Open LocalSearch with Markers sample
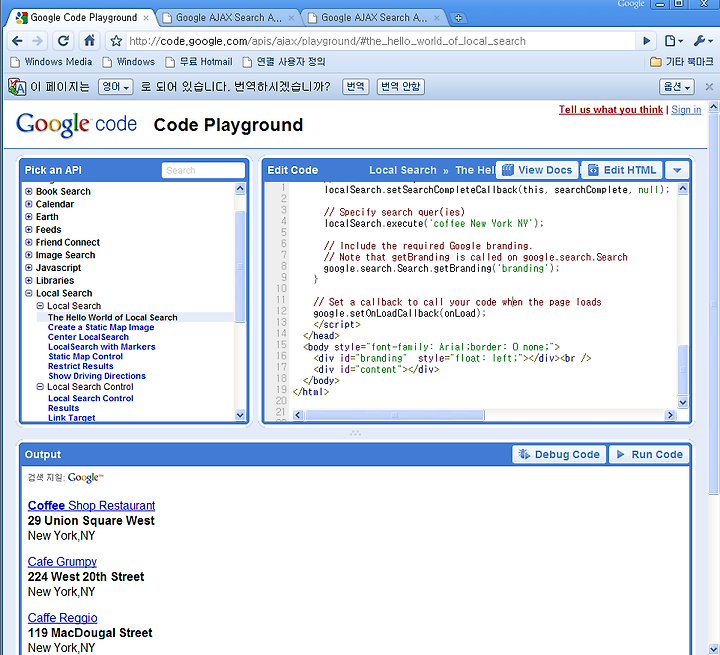The image size is (720, 655). coord(101,347)
